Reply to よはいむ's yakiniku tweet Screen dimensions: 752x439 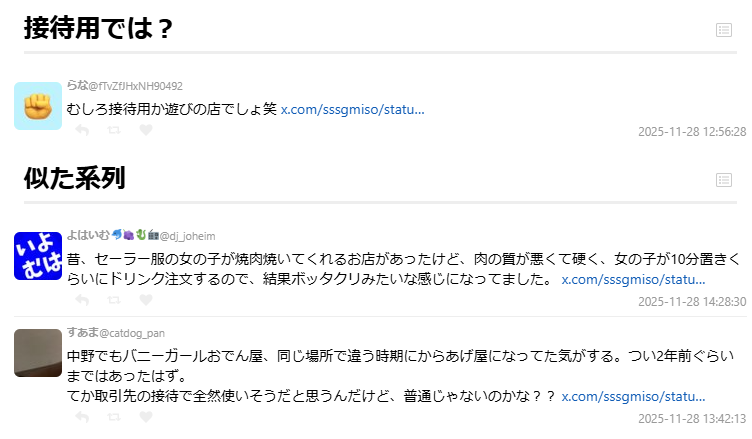(x=82, y=299)
